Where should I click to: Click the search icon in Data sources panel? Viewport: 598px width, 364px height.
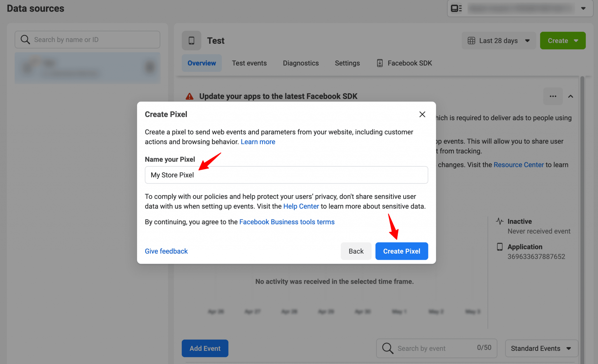25,39
